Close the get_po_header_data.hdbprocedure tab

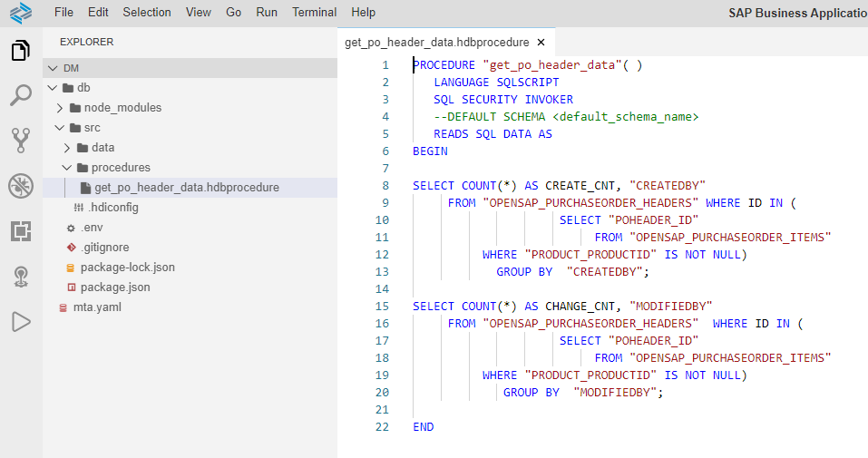click(x=541, y=42)
